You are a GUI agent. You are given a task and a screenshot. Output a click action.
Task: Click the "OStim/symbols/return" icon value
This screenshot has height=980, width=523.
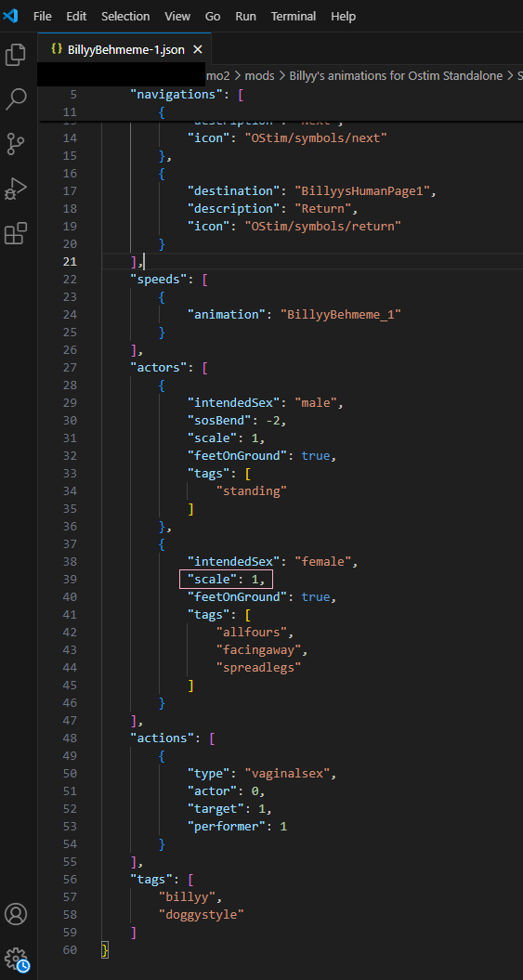click(322, 227)
